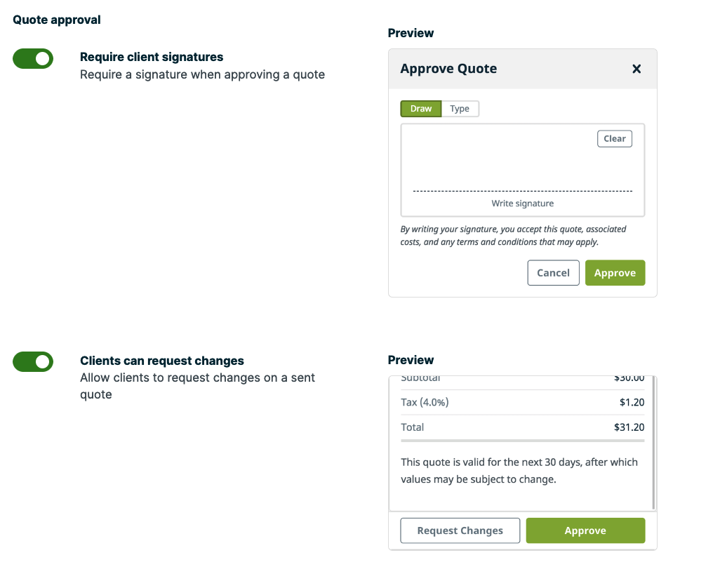Click Approve beside the Cancel button

[x=615, y=273]
